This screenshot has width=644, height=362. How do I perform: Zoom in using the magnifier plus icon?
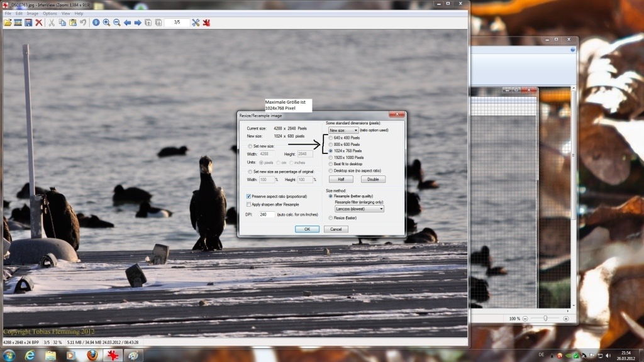pyautogui.click(x=106, y=23)
